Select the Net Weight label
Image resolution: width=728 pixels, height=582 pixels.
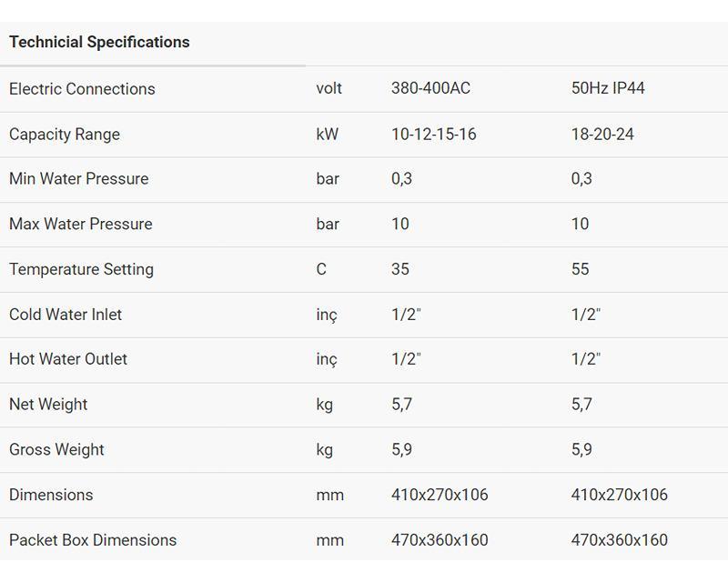[x=48, y=405]
